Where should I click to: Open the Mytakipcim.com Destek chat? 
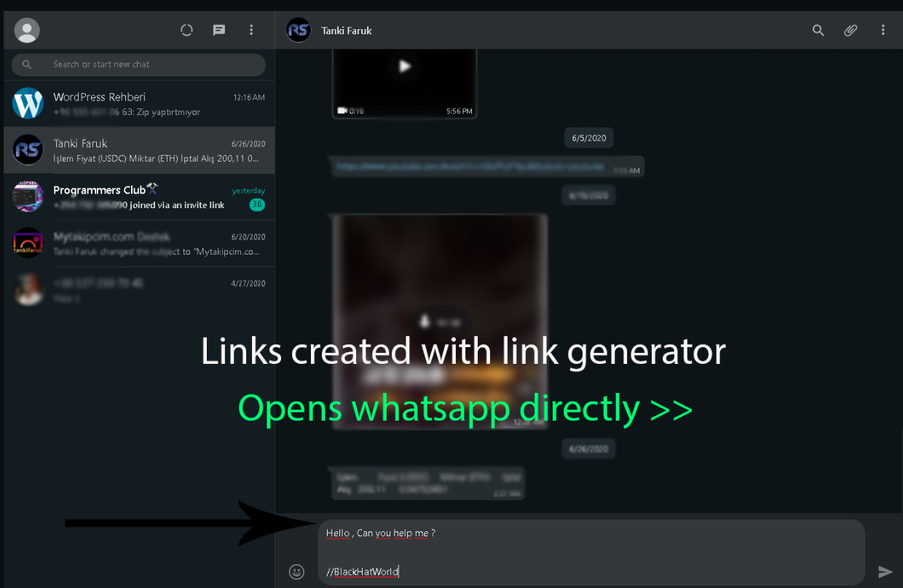[x=138, y=244]
